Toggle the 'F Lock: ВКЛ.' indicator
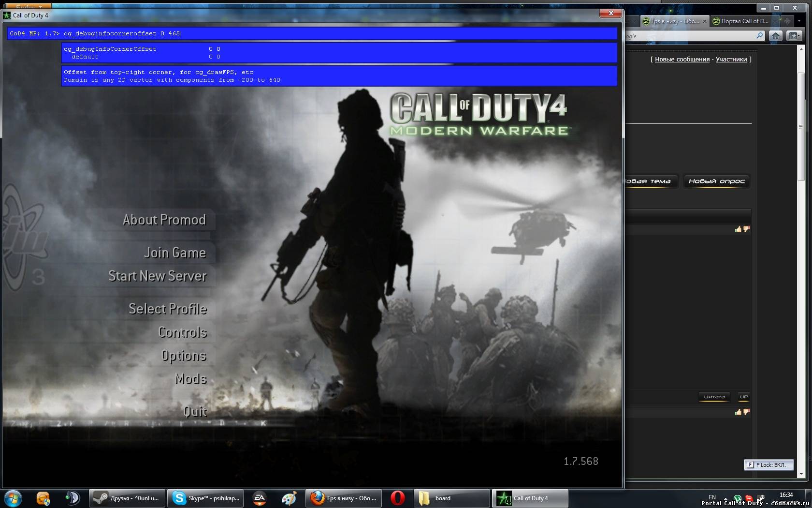The height and width of the screenshot is (508, 812). [769, 465]
